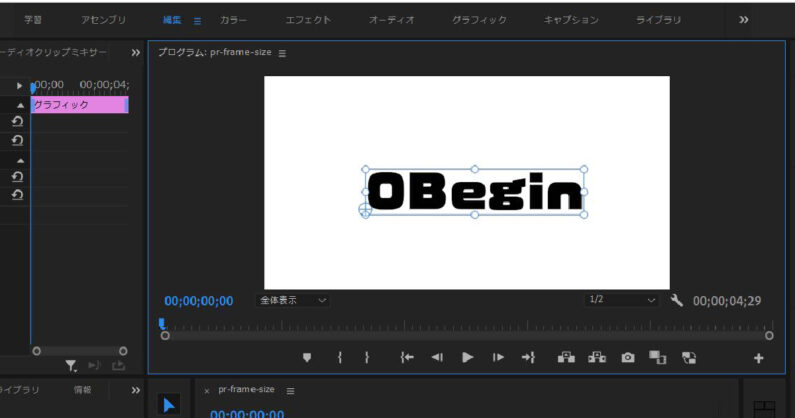Image resolution: width=795 pixels, height=418 pixels.
Task: Select the pink グラフィック clip
Action: pyautogui.click(x=78, y=104)
